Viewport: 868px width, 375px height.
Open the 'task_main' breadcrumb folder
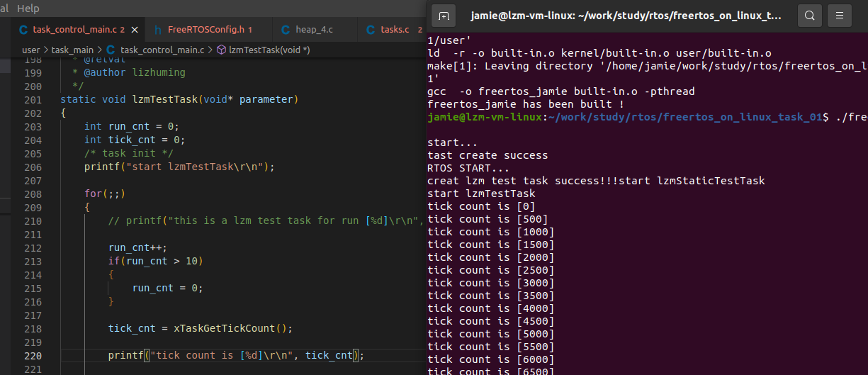pos(72,50)
